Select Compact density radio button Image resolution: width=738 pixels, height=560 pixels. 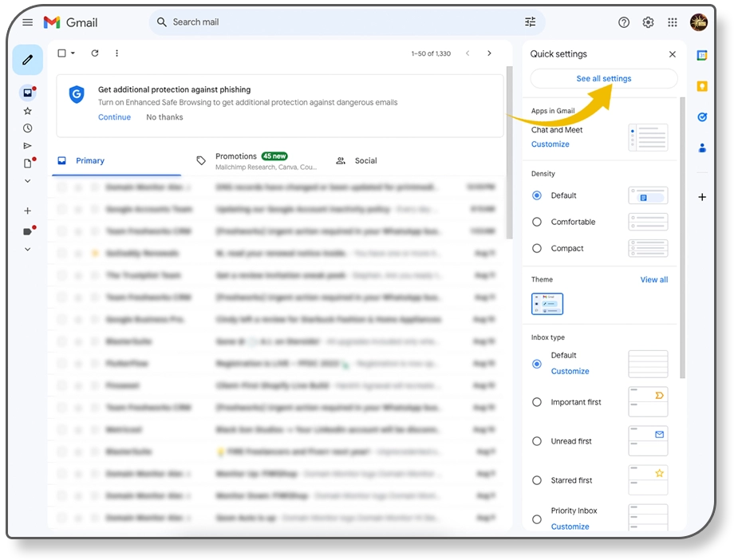click(x=537, y=248)
